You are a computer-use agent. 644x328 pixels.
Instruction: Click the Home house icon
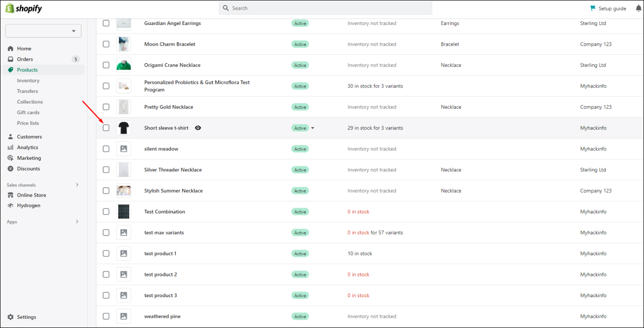pos(11,49)
